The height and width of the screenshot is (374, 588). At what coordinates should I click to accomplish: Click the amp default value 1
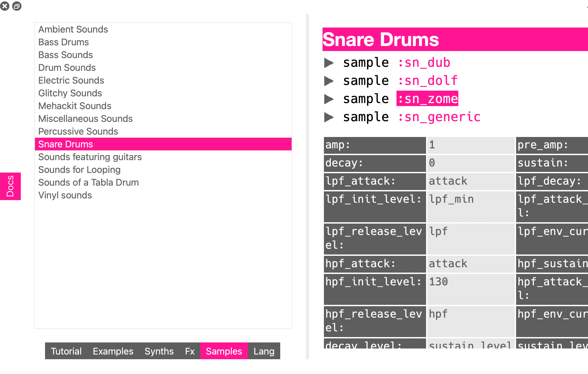click(471, 145)
